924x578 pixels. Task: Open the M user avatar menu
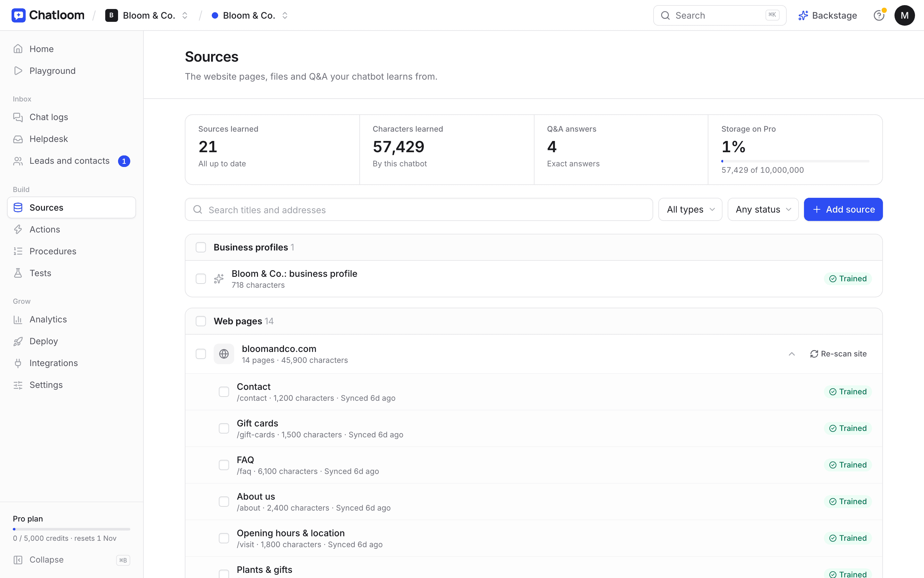[904, 15]
